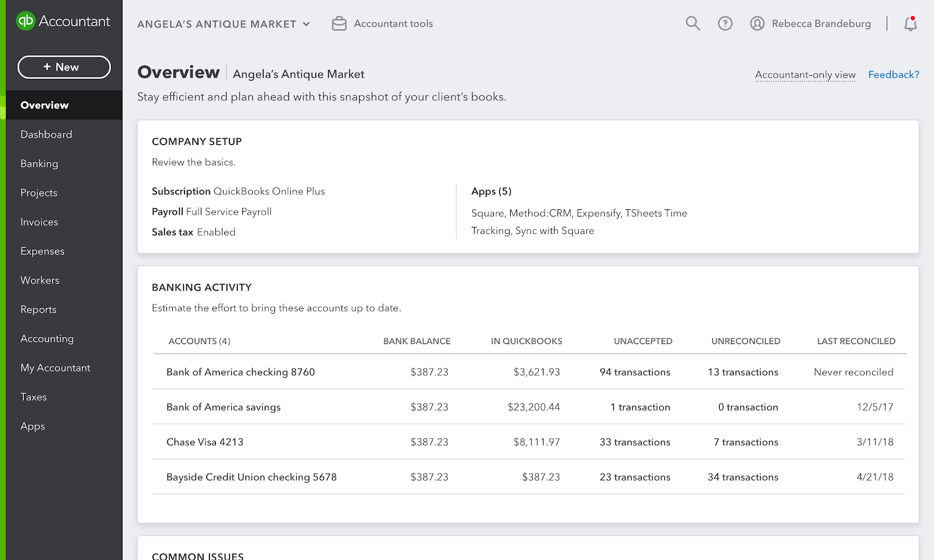Open Banking in the sidebar
Image resolution: width=934 pixels, height=560 pixels.
click(x=39, y=164)
